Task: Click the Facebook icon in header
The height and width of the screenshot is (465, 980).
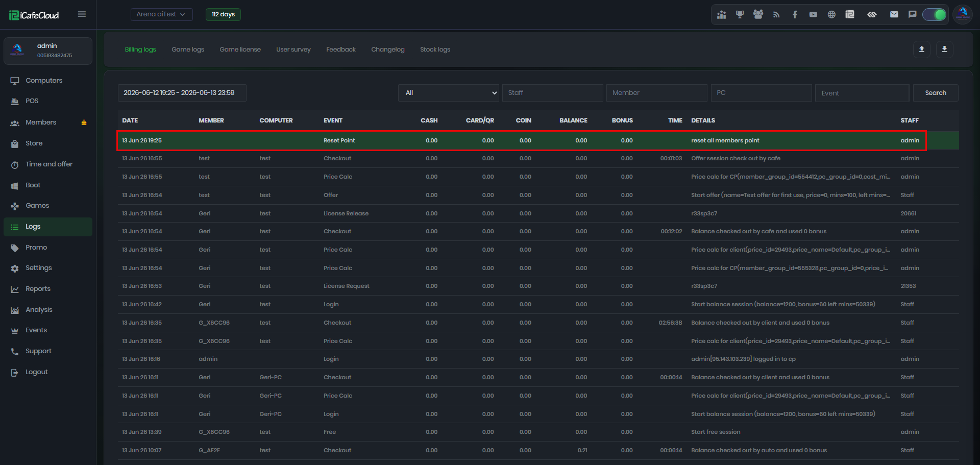Action: click(x=795, y=14)
